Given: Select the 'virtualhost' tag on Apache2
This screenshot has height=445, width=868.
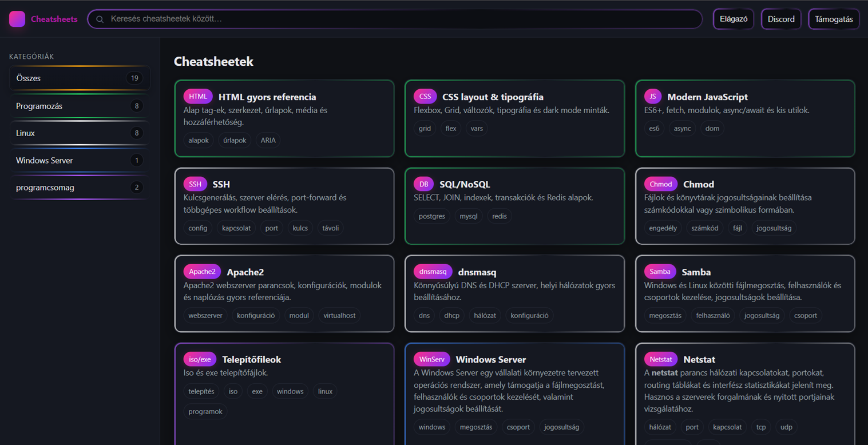Looking at the screenshot, I should coord(339,315).
